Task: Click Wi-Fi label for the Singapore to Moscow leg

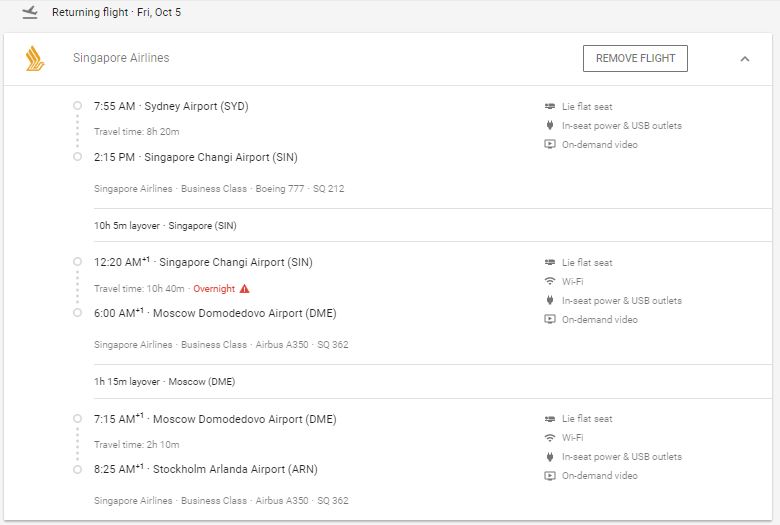Action: [573, 281]
